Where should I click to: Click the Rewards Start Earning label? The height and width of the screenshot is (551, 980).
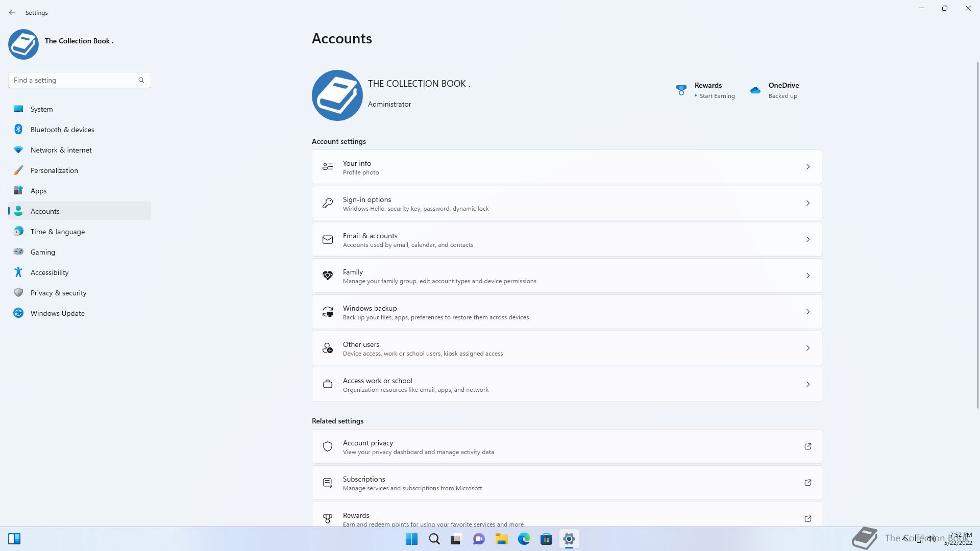717,96
